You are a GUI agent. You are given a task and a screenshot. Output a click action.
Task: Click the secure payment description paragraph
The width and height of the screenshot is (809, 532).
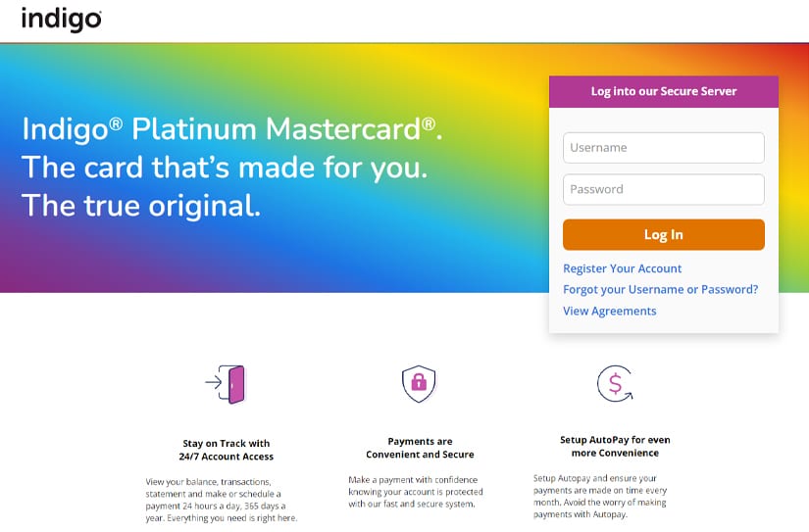[x=416, y=492]
